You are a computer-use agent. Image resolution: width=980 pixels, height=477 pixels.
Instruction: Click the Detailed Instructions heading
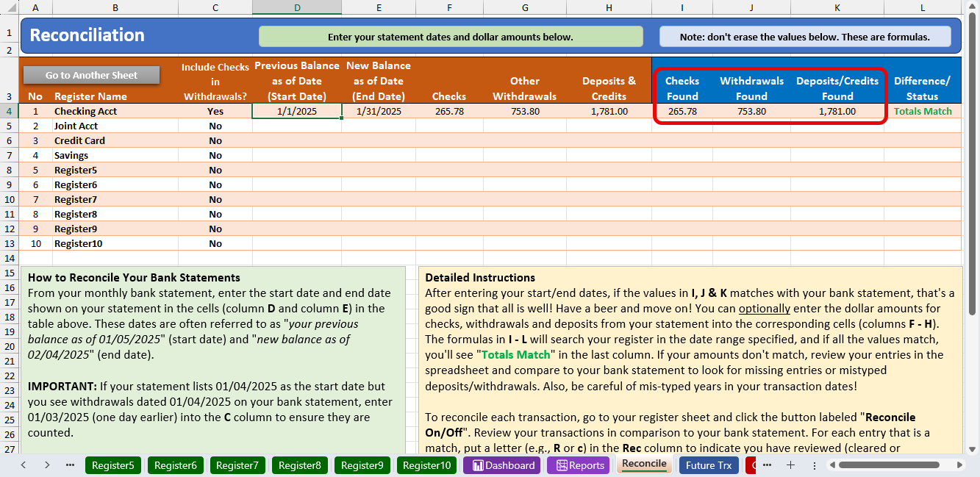(480, 278)
